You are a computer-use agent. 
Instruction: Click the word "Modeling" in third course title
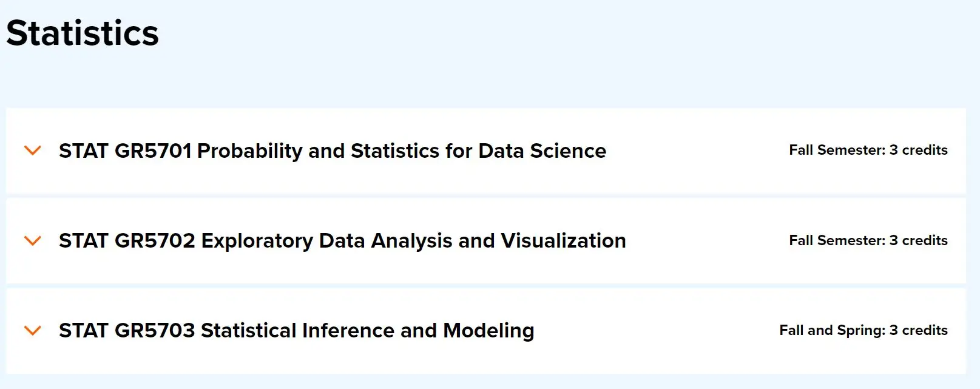pyautogui.click(x=488, y=331)
